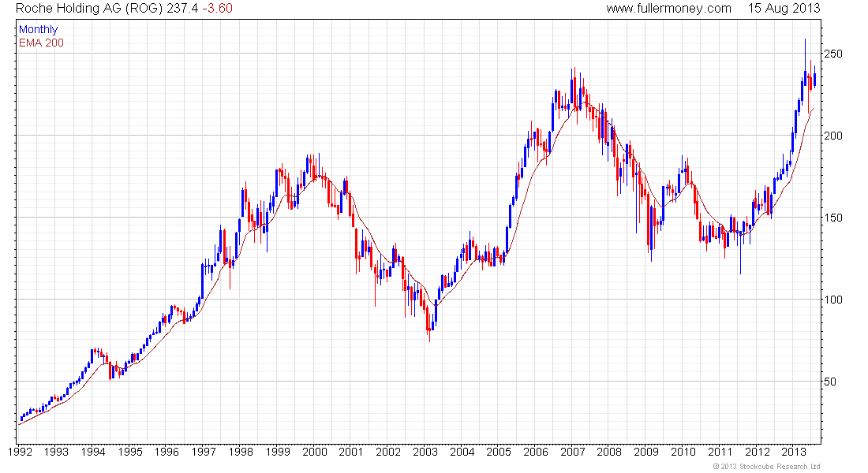Click the 2009 year label

coord(646,452)
